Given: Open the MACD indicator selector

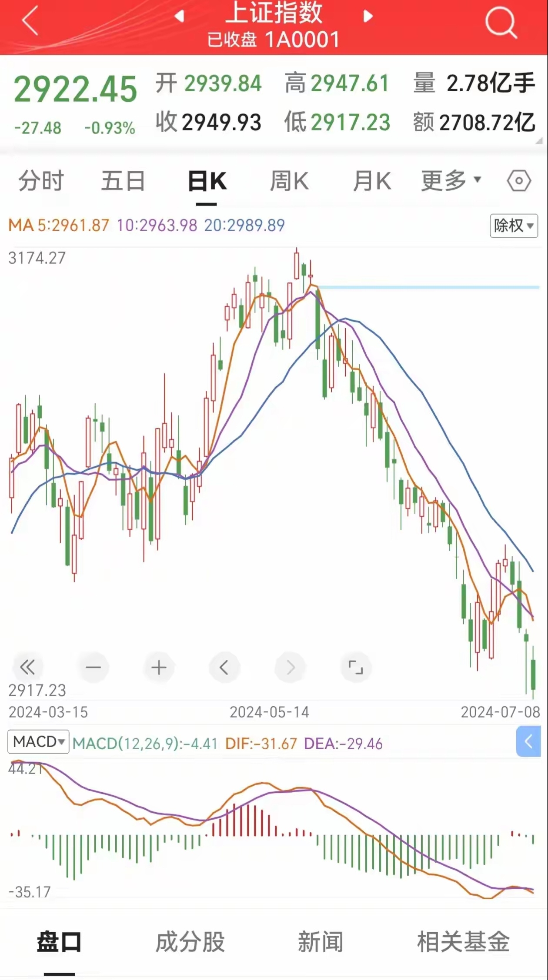Looking at the screenshot, I should pos(38,741).
